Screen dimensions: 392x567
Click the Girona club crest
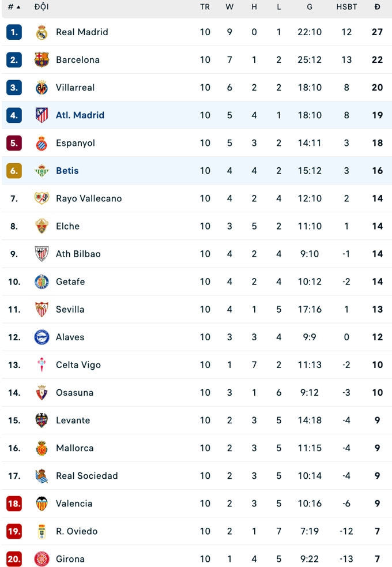(x=42, y=559)
